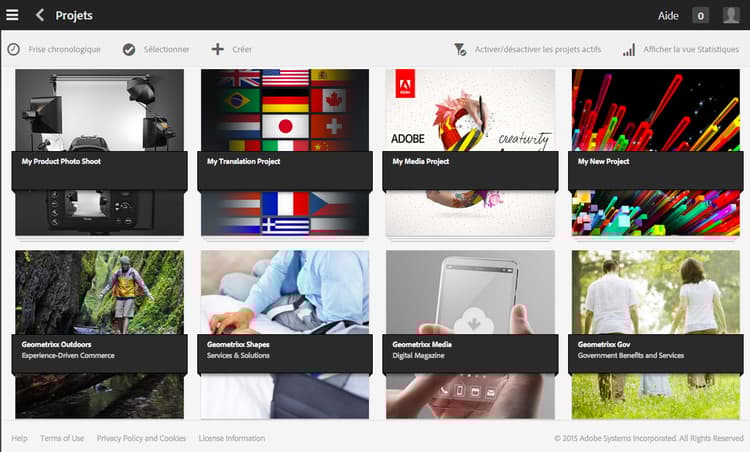750x452 pixels.
Task: Click the filter icon for active projects
Action: [x=460, y=49]
